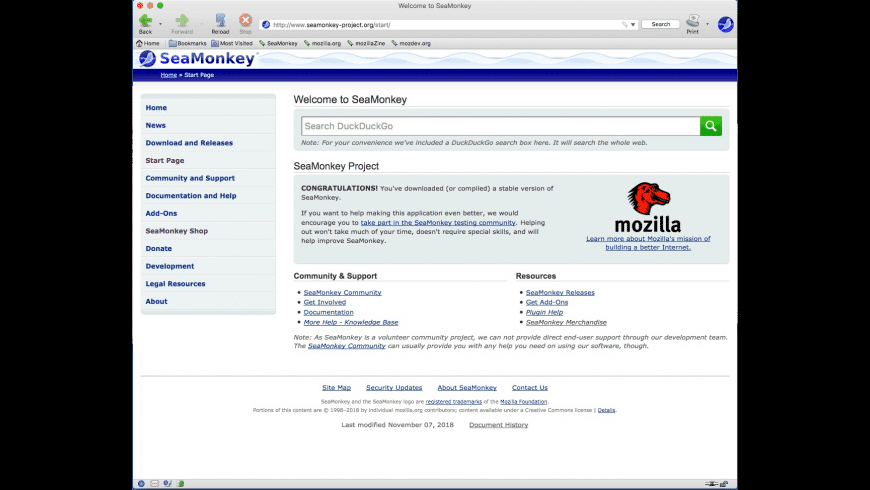This screenshot has height=490, width=870.
Task: Open the Get Involved link
Action: click(325, 302)
